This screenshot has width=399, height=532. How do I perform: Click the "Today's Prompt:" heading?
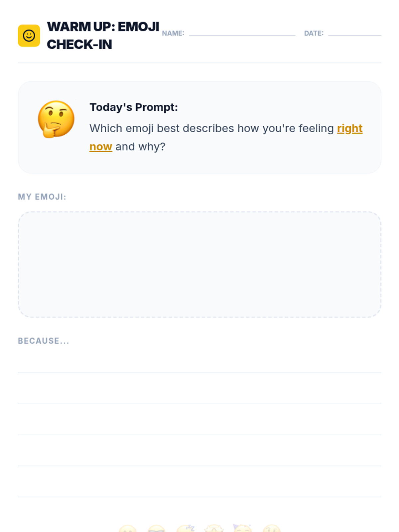pos(134,107)
